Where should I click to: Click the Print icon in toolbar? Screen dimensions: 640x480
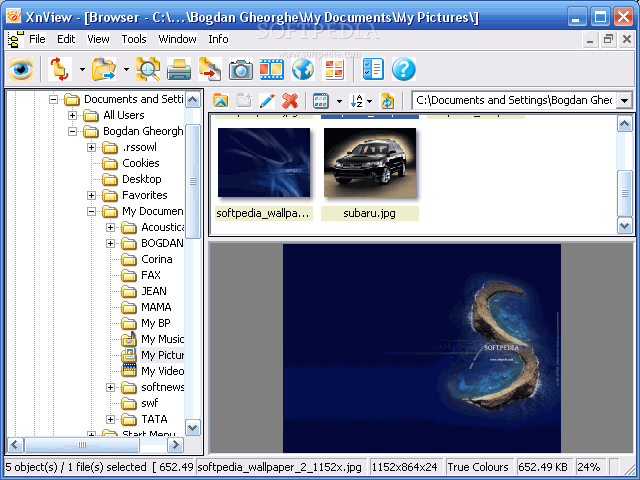pyautogui.click(x=179, y=69)
